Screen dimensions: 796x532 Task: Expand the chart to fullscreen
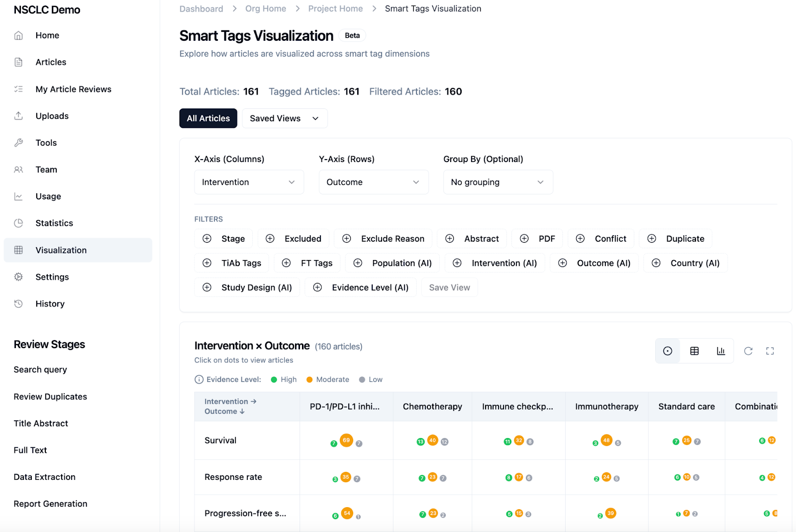coord(770,351)
